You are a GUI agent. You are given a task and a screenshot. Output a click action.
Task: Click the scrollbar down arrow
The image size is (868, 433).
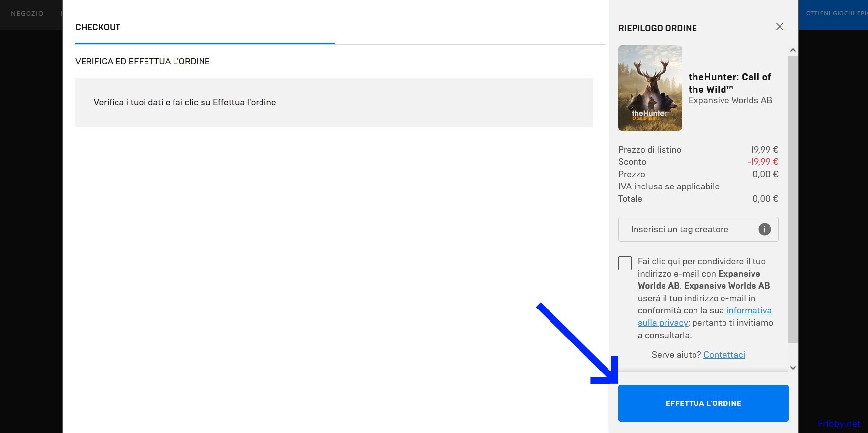tap(792, 368)
